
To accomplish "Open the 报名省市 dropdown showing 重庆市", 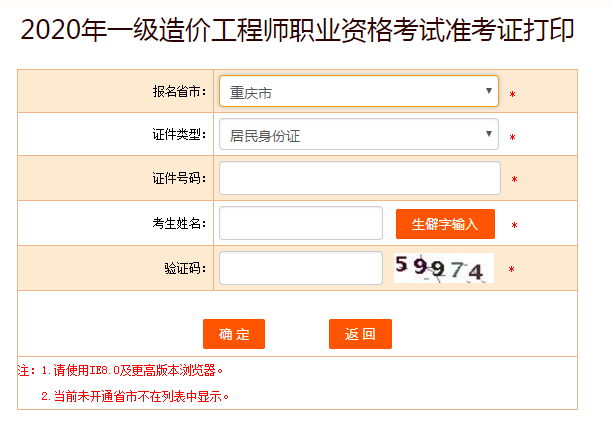I will [350, 92].
